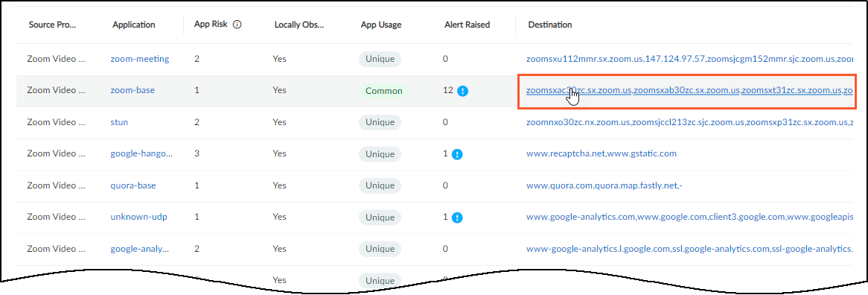
Task: Click zoomsxac30zc.sx.zoom.us destination link
Action: coord(578,91)
